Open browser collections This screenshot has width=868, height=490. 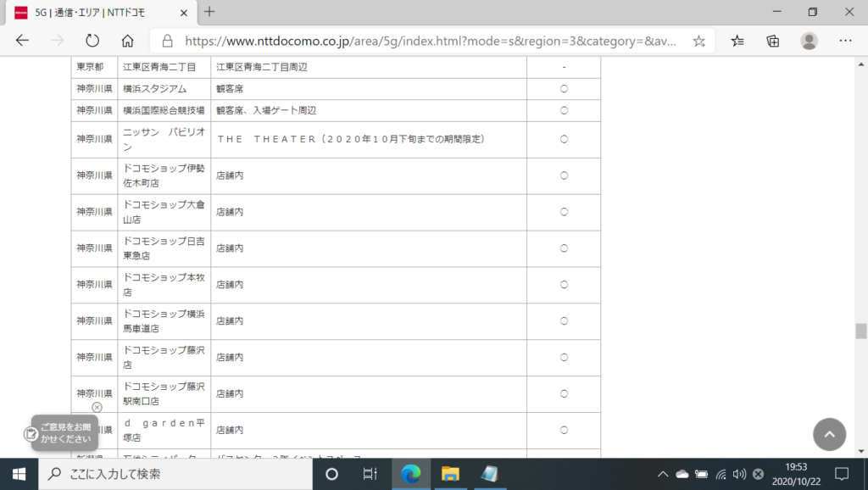pos(773,41)
